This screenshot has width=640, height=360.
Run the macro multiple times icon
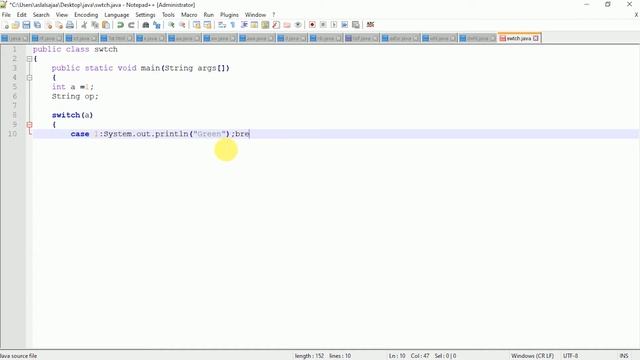pos(345,25)
